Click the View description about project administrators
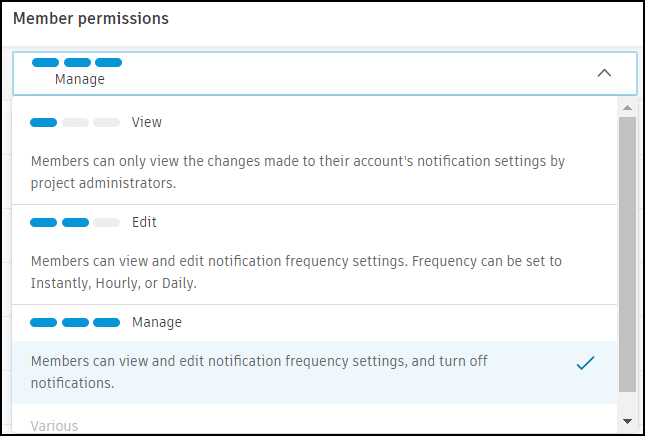 tap(296, 172)
